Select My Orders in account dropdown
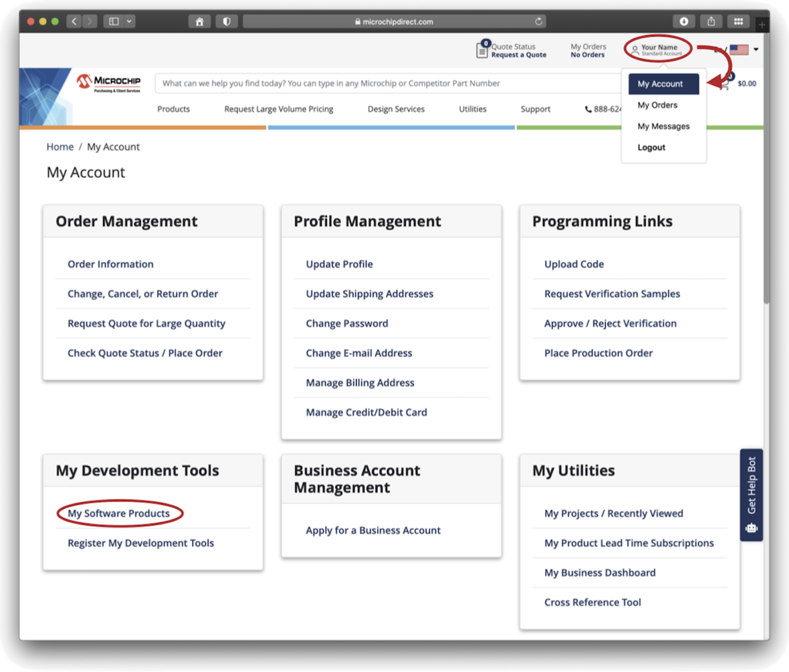The width and height of the screenshot is (789, 672). [657, 105]
